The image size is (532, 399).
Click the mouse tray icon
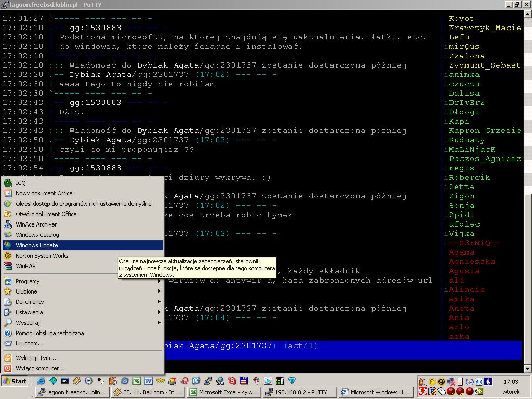442,391
